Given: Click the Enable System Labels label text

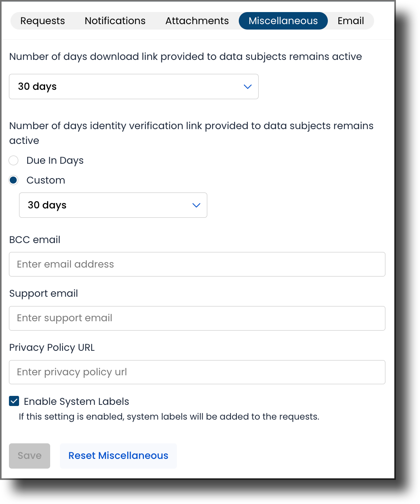Looking at the screenshot, I should click(x=77, y=401).
